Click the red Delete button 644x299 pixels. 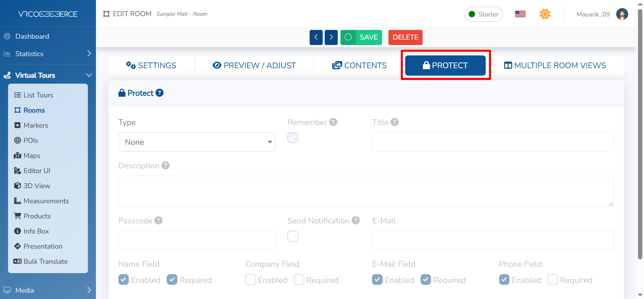point(405,37)
